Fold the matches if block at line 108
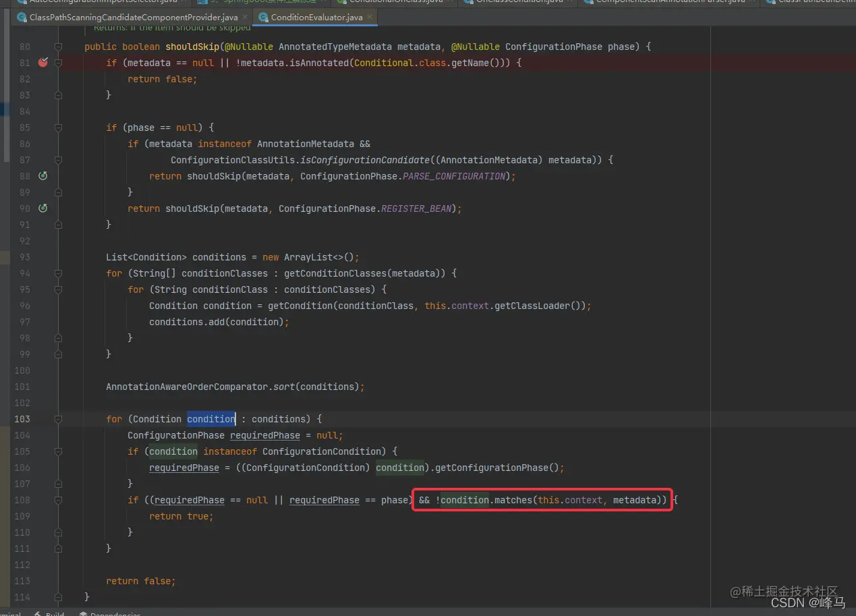856x616 pixels. point(58,500)
